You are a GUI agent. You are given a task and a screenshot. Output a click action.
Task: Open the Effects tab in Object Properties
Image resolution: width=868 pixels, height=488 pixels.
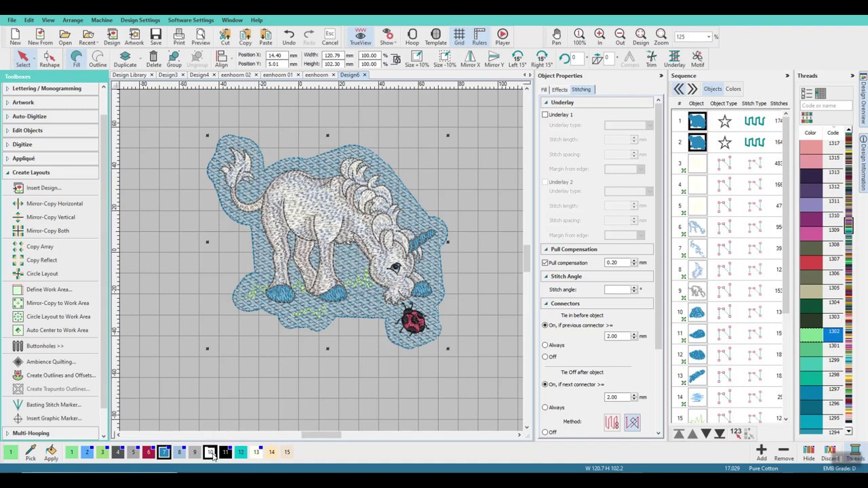[559, 89]
